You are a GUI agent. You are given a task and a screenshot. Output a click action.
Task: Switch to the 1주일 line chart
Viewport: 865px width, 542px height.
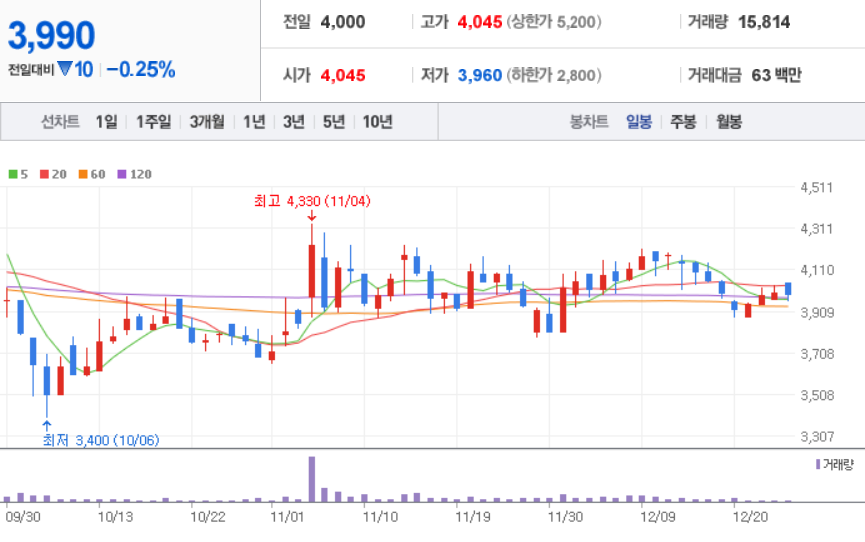(153, 121)
